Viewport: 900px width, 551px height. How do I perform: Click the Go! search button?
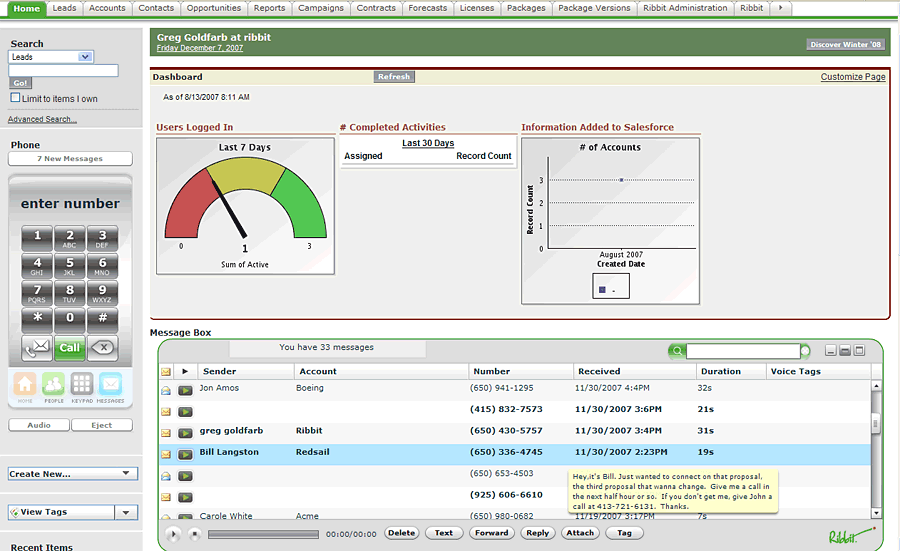[x=20, y=83]
